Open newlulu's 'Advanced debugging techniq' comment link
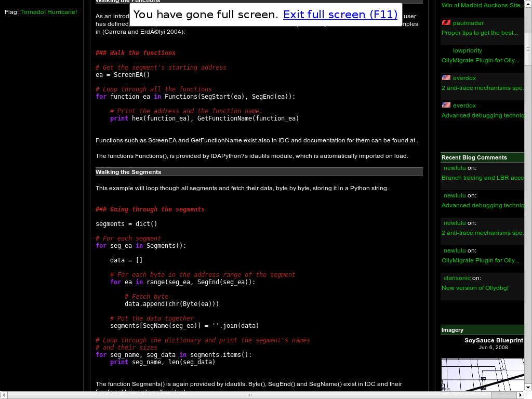532x399 pixels. coord(483,205)
